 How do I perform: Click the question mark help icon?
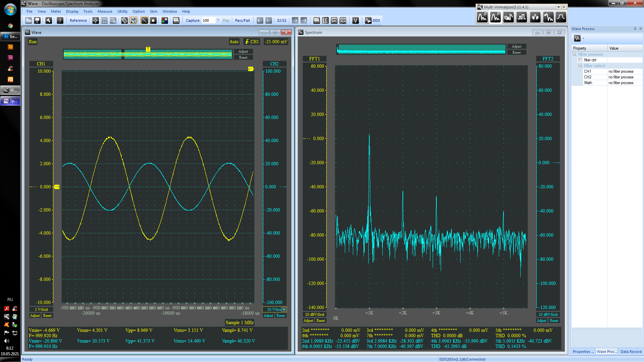[60, 20]
